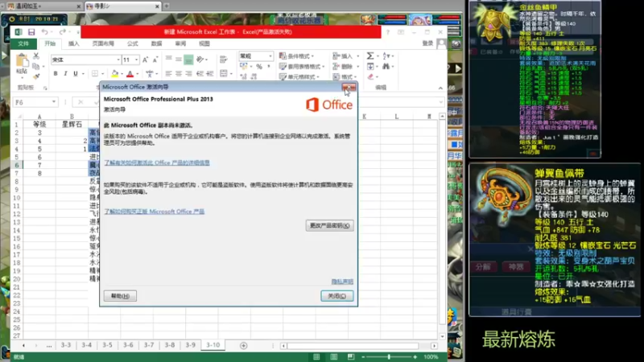
Task: Click Change Product Key button in dialog
Action: (329, 225)
